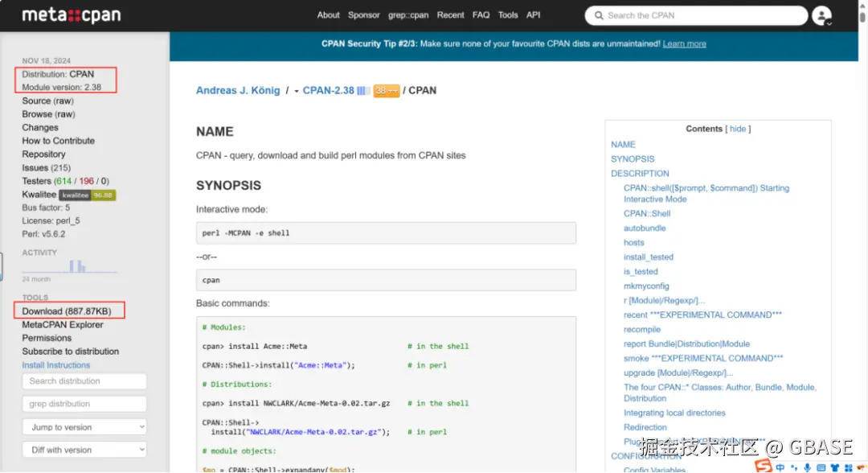Jump to install_tested section
Image resolution: width=868 pixels, height=473 pixels.
[649, 257]
